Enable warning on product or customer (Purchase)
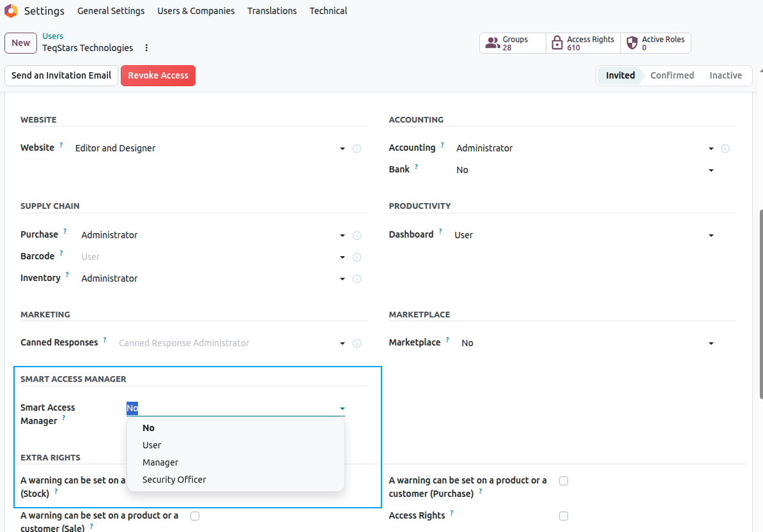 pos(564,481)
